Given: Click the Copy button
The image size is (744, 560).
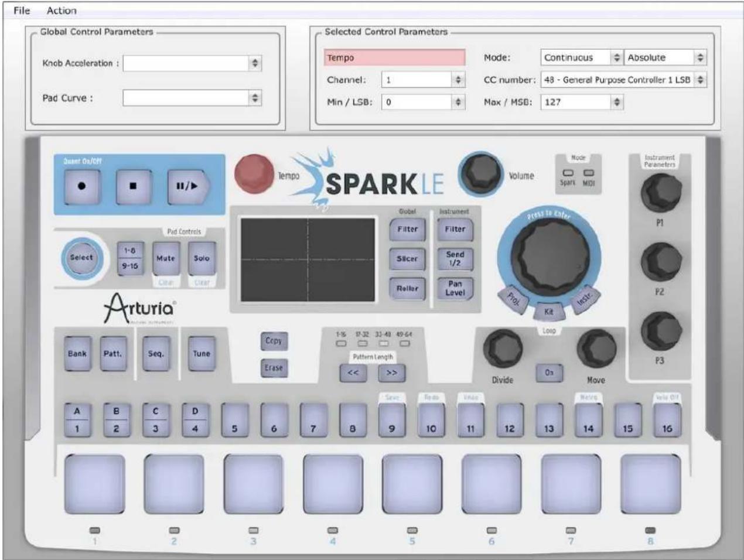Looking at the screenshot, I should tap(274, 341).
